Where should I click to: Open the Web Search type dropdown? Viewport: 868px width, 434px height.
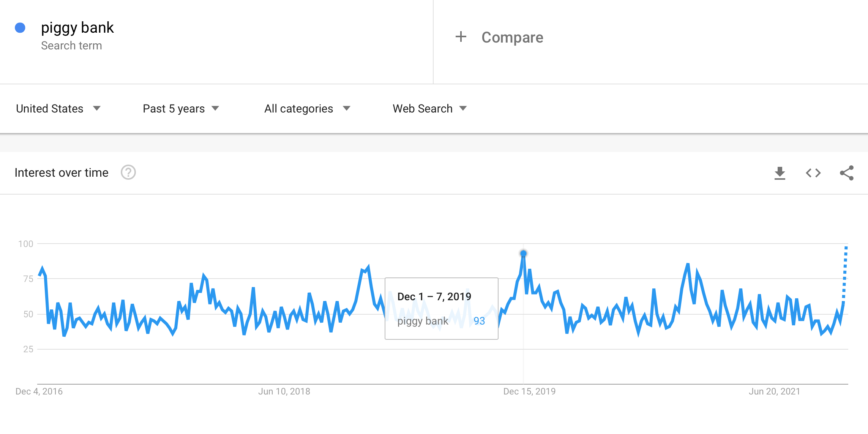pos(429,109)
